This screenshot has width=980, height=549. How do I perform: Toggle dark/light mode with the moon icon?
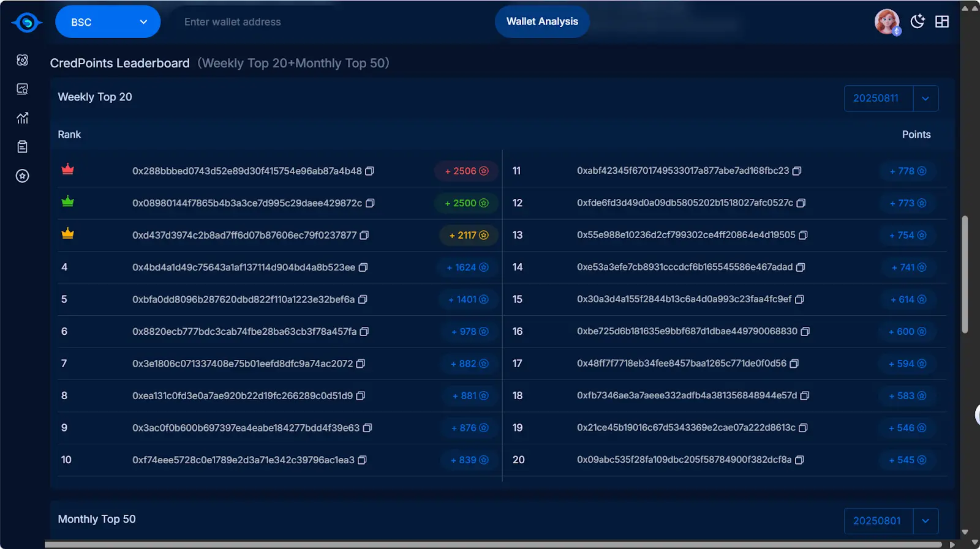(917, 22)
